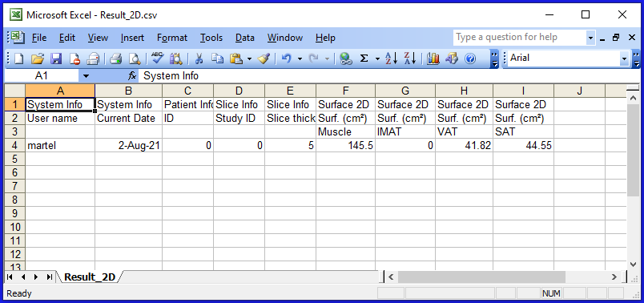Open the Name Box dropdown arrow
The height and width of the screenshot is (303, 644).
(x=86, y=76)
